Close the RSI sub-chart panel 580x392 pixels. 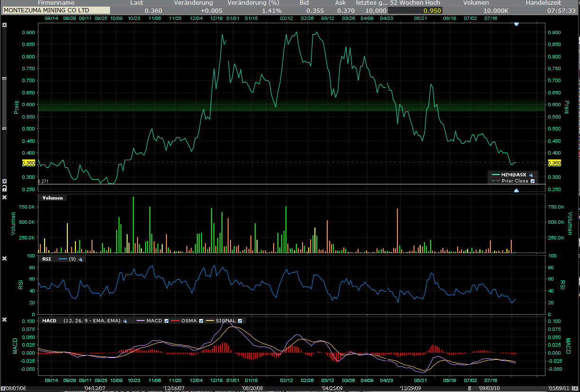coord(5,258)
